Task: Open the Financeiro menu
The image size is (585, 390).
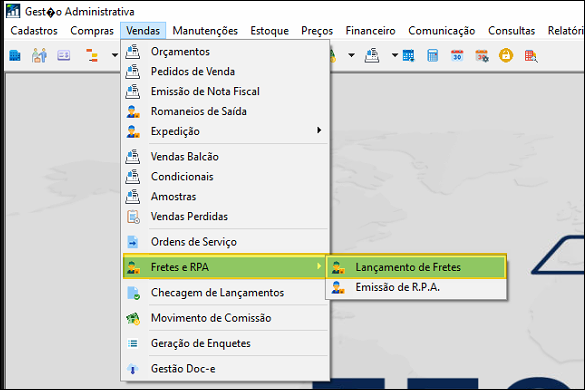Action: (370, 31)
